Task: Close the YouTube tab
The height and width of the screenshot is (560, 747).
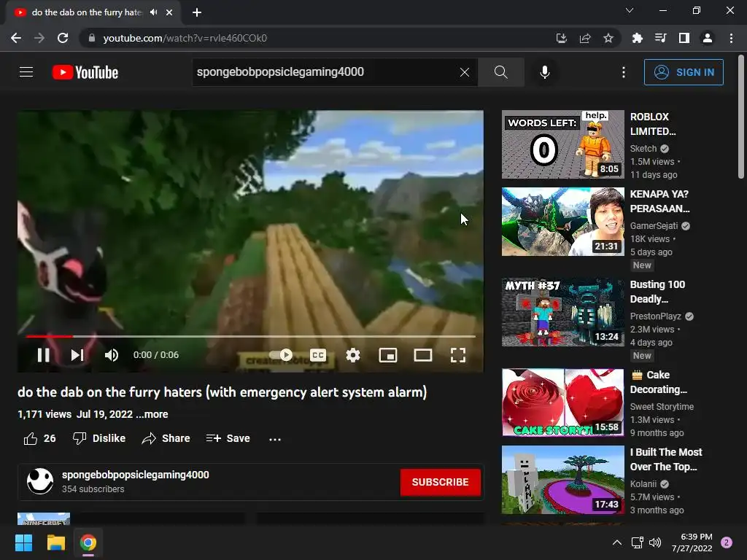Action: pyautogui.click(x=169, y=12)
